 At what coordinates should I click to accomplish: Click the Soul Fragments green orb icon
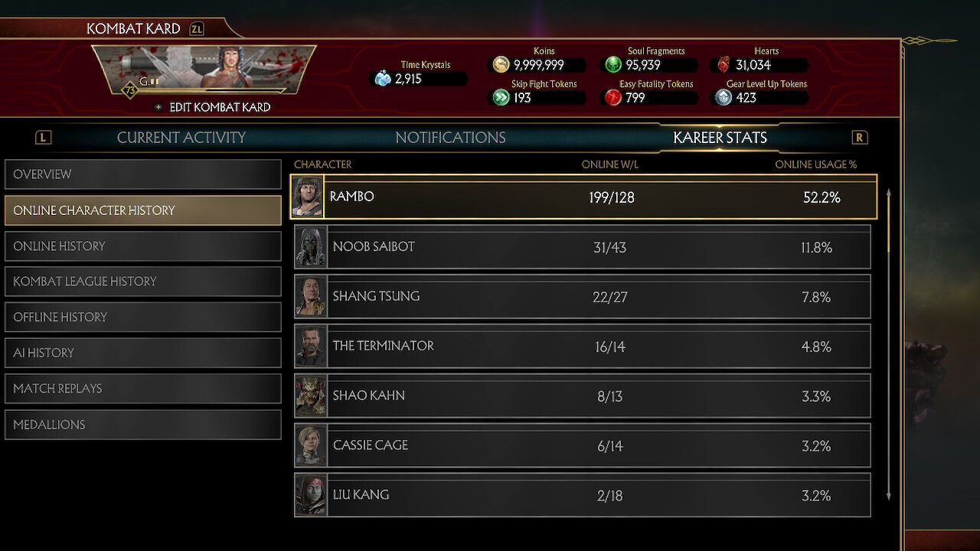click(x=613, y=65)
